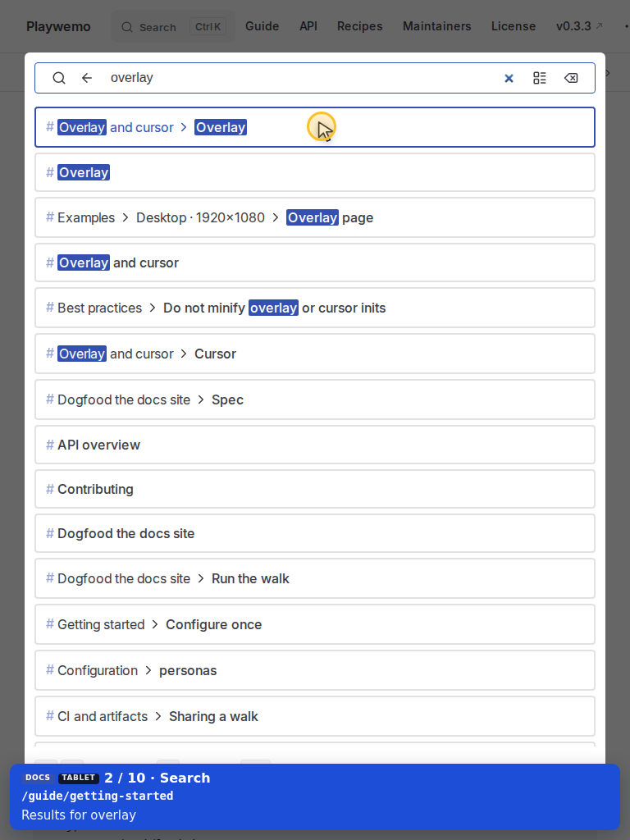Click inside the 'overlay' search input field
The width and height of the screenshot is (630, 840).
[x=300, y=78]
